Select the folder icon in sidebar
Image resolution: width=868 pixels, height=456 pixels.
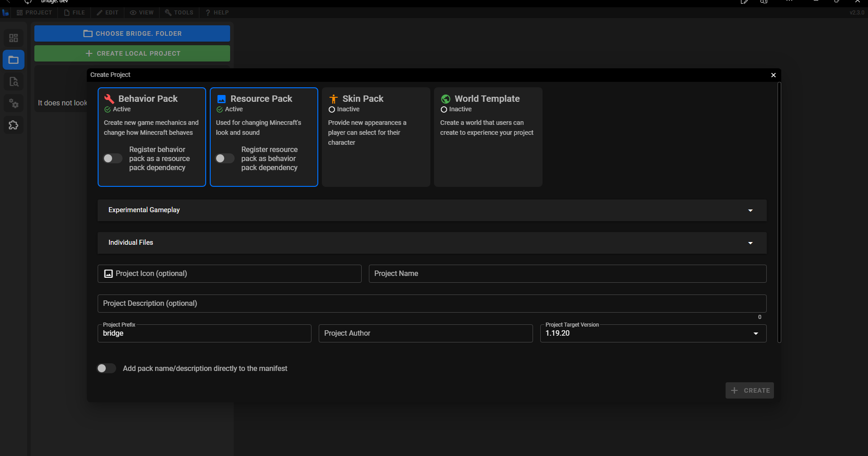tap(14, 60)
